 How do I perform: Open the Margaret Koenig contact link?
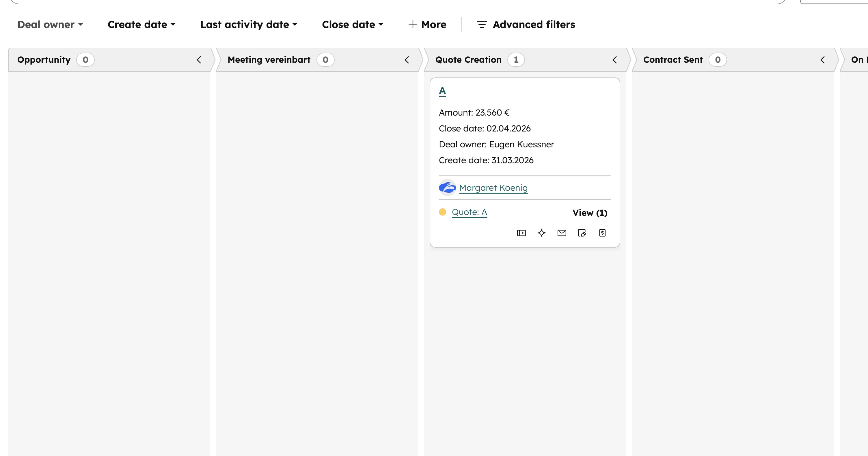click(493, 188)
